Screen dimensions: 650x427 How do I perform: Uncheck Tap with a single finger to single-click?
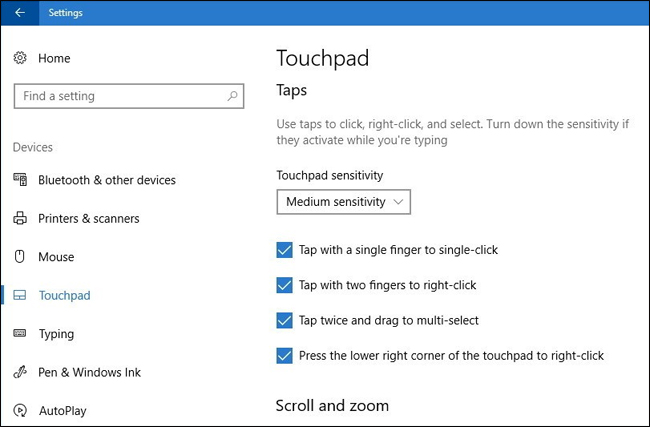(x=284, y=250)
